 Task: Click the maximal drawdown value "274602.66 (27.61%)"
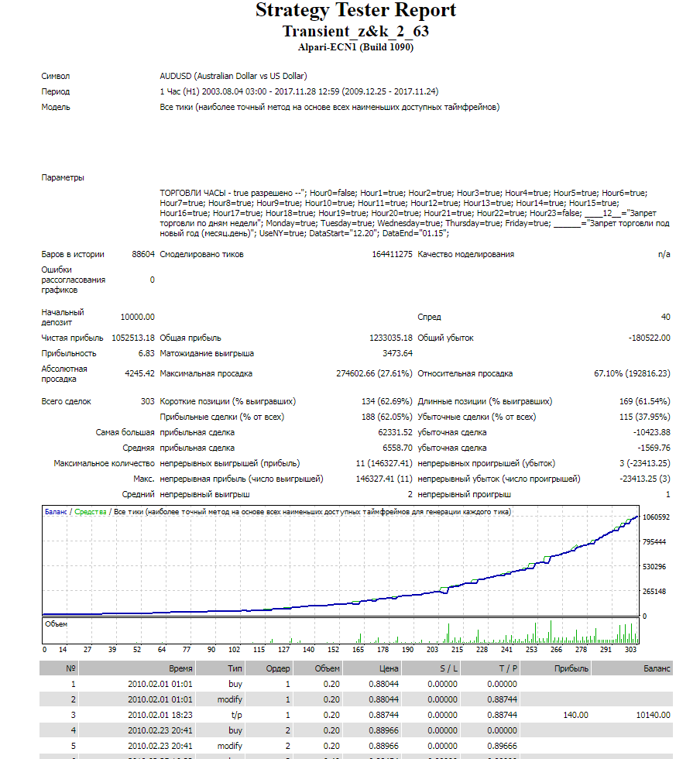pos(374,373)
